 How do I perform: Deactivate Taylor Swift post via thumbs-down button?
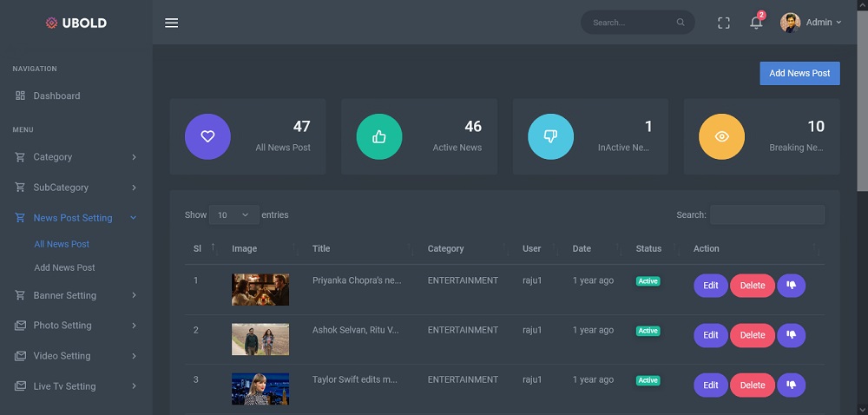tap(792, 385)
